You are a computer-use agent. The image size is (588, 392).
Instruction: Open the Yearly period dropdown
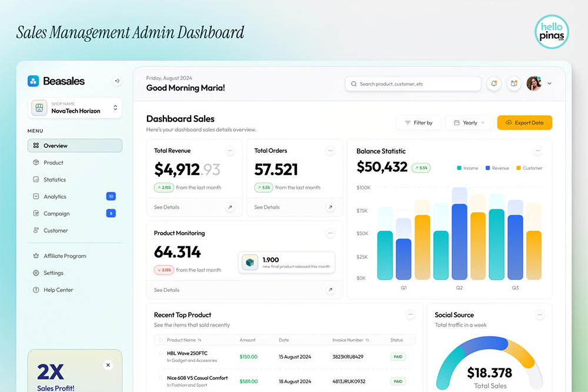click(469, 123)
